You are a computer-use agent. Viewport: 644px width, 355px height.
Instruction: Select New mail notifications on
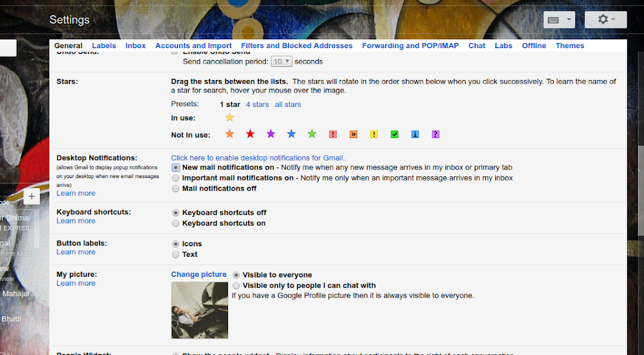click(176, 167)
